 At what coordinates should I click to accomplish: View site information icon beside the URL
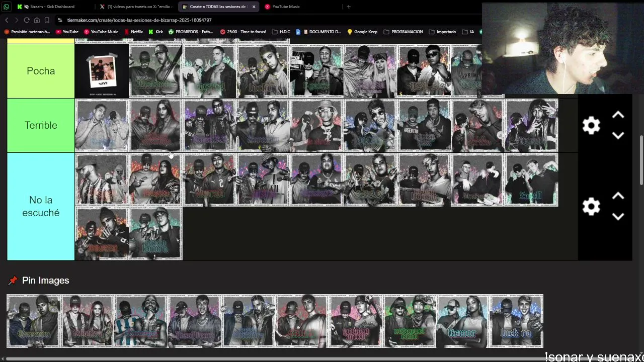pos(60,20)
